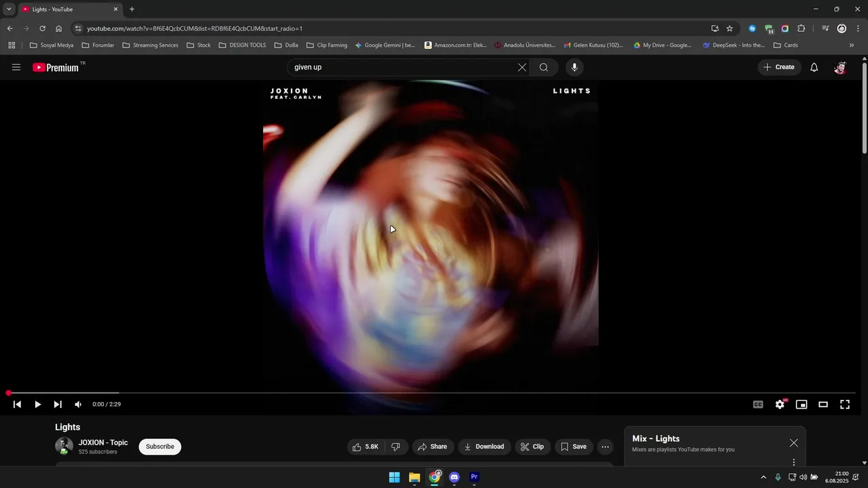Image resolution: width=868 pixels, height=488 pixels.
Task: Open the YouTube guide hamburger menu
Action: 16,67
